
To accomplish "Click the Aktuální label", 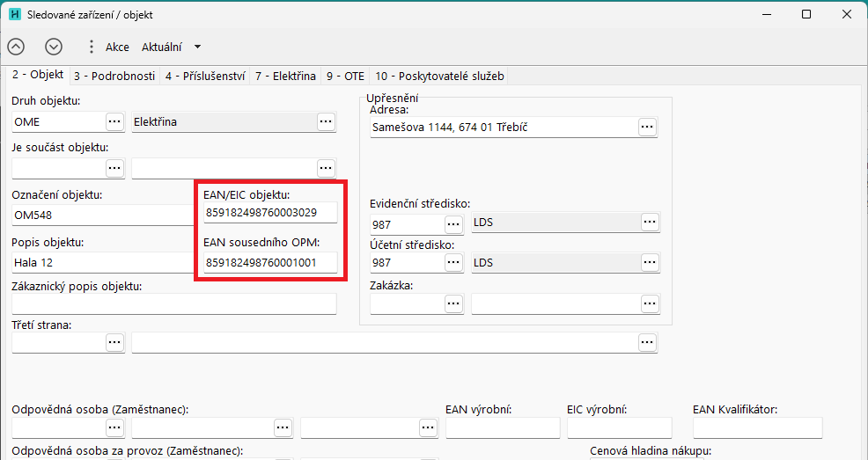I will point(162,47).
